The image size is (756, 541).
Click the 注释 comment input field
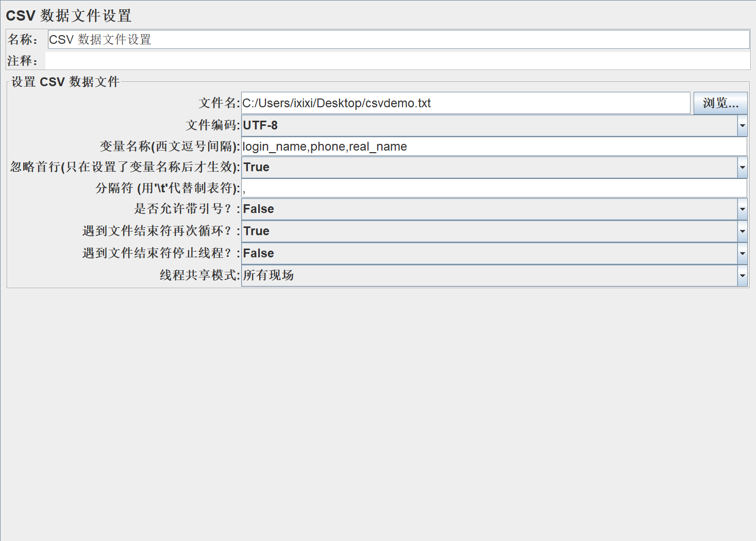click(x=397, y=61)
